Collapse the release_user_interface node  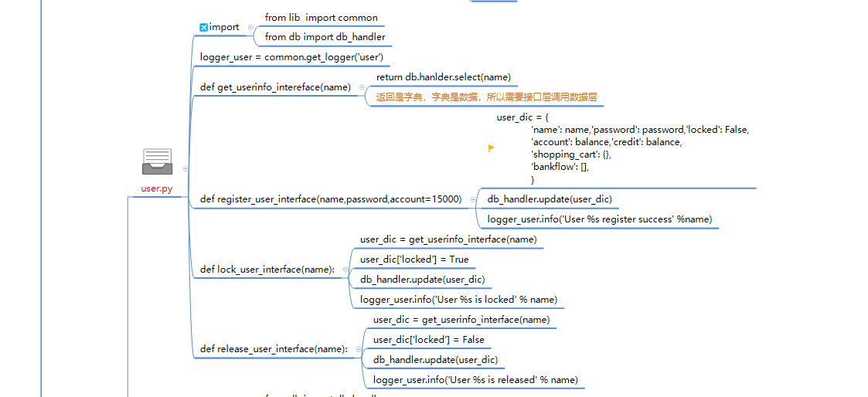coord(359,349)
